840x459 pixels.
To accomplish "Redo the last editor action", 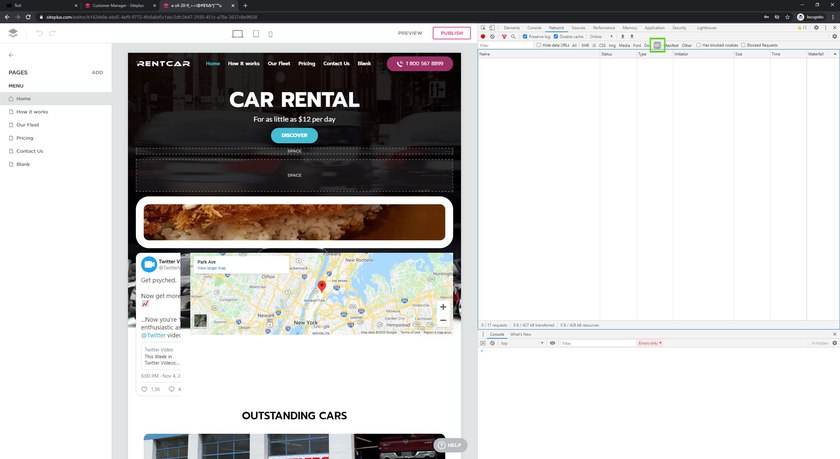I will click(52, 33).
